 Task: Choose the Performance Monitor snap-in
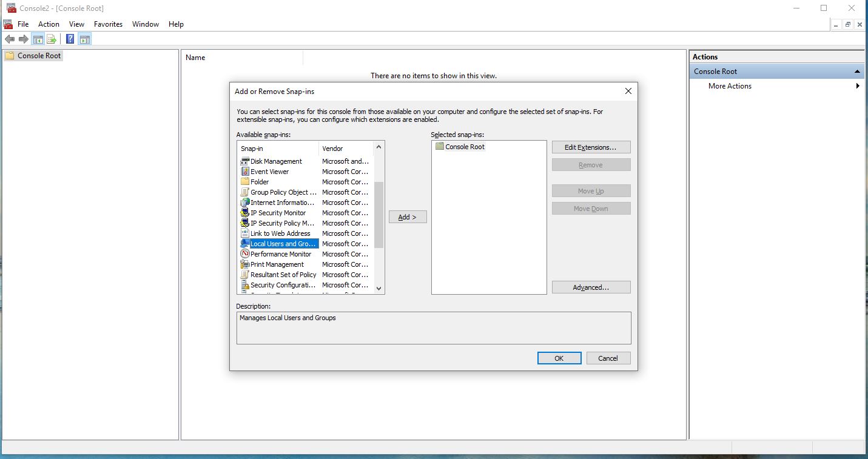point(281,254)
